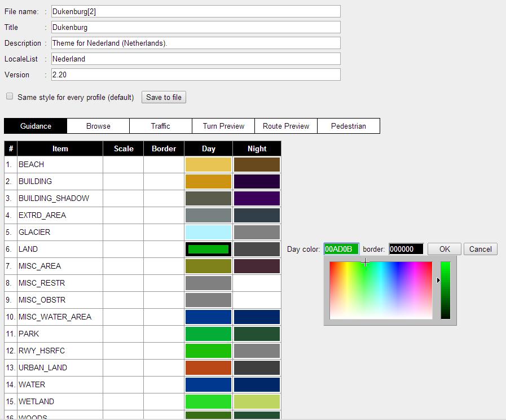Choose the WETLAND night color swatch
The width and height of the screenshot is (506, 420).
(x=257, y=402)
